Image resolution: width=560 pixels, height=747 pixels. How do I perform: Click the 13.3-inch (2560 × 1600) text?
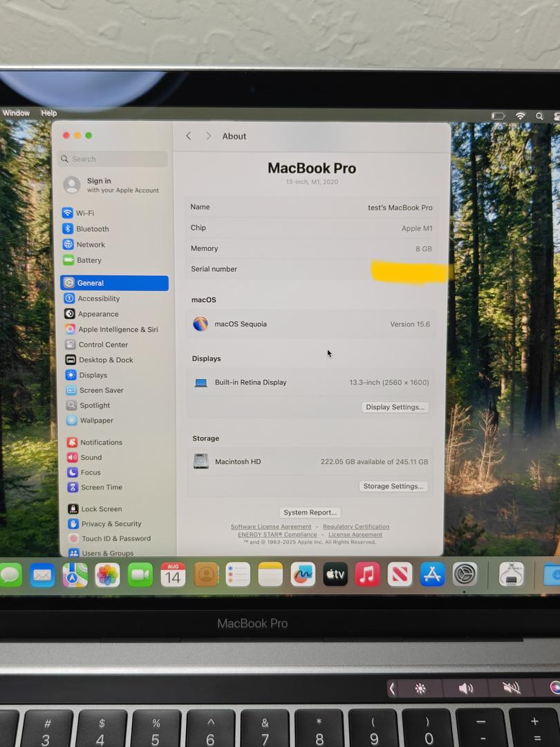(x=389, y=382)
